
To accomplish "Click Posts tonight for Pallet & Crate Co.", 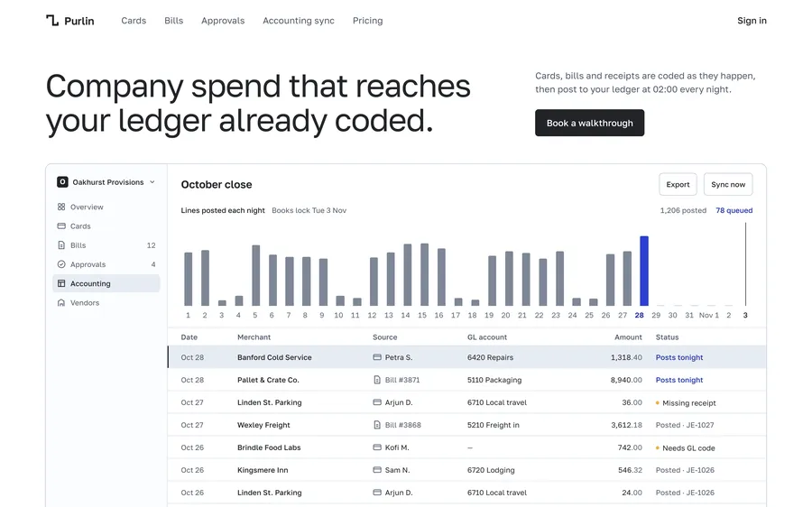I will point(678,380).
